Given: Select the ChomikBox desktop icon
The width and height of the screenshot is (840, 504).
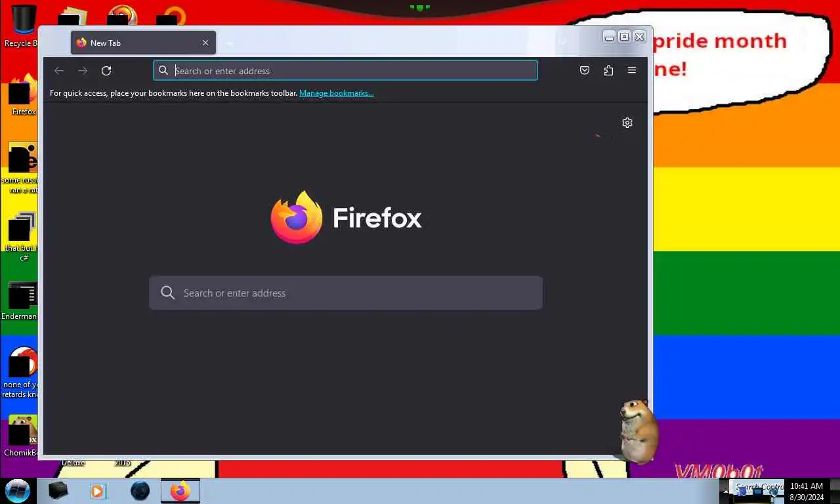Looking at the screenshot, I should (x=21, y=436).
